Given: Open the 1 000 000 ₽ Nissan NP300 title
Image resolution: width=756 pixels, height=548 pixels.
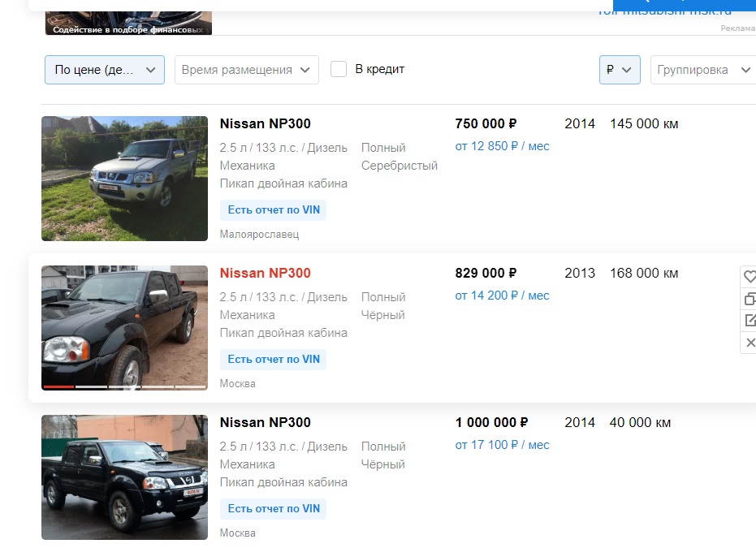Looking at the screenshot, I should 265,423.
